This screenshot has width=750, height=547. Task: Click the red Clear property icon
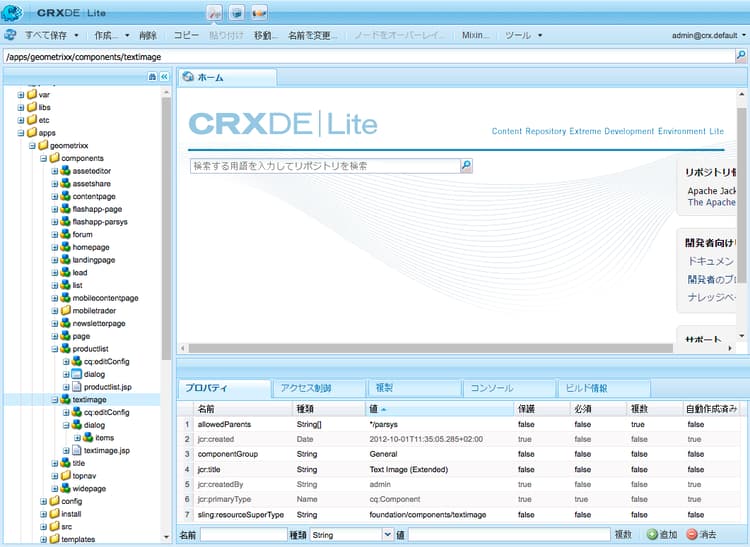(692, 534)
